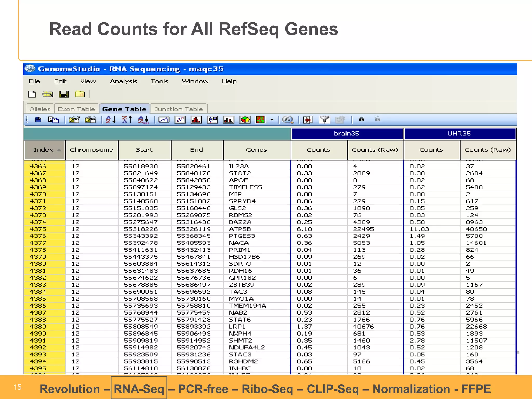Image resolution: width=532 pixels, height=399 pixels.
Task: Save the project with the floppy disk icon
Action: coord(64,94)
